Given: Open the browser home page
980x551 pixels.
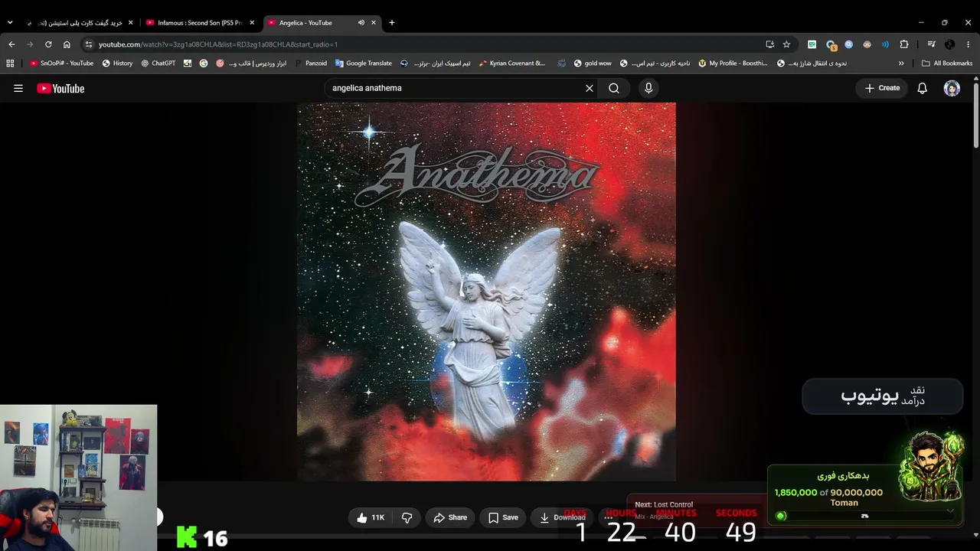Looking at the screenshot, I should click(x=67, y=44).
